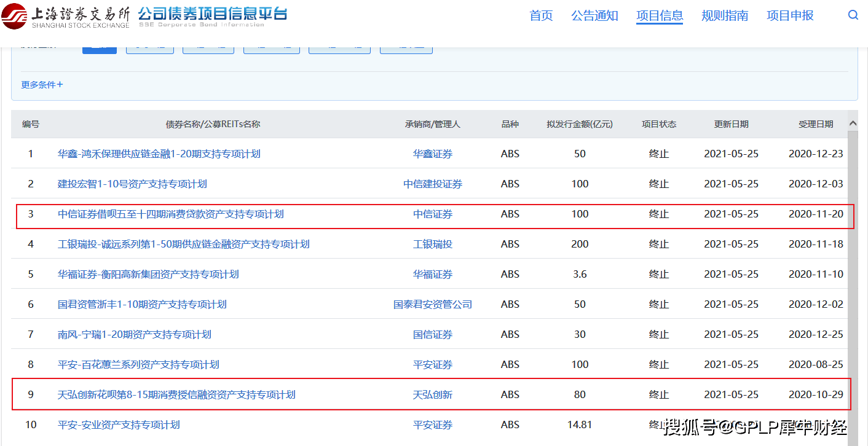Click acceptance date 2020-11-20

816,214
